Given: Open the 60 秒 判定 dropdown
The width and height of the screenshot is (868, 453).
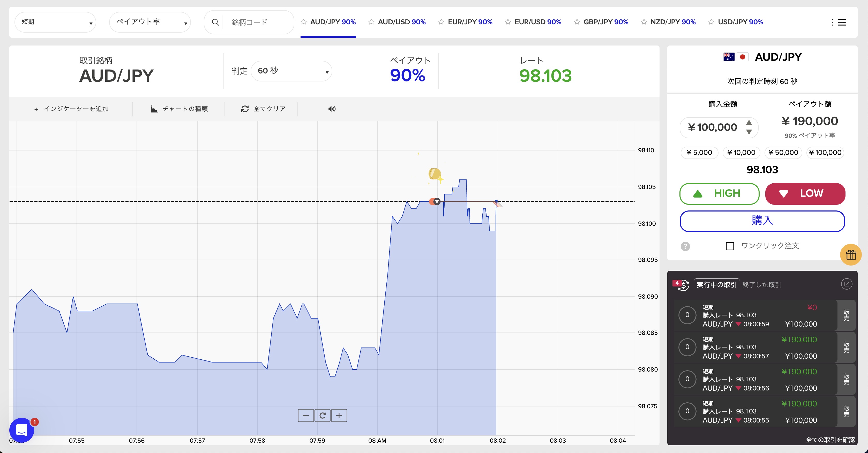Looking at the screenshot, I should [x=291, y=71].
